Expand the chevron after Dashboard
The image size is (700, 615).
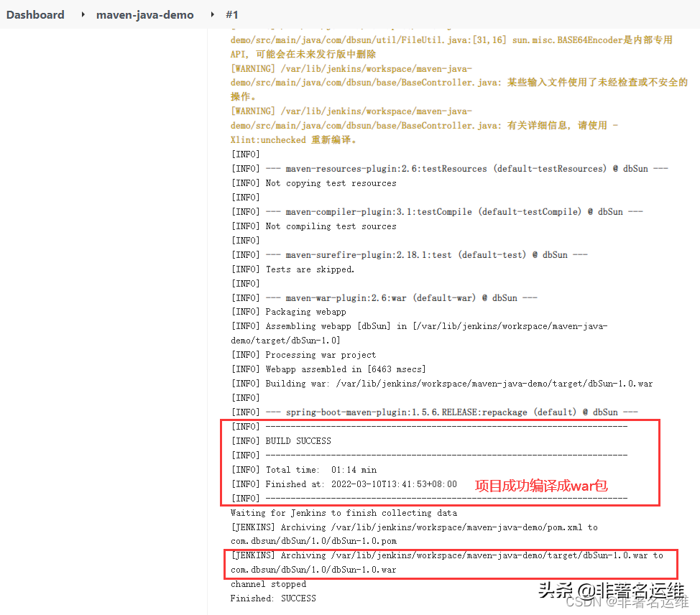click(x=81, y=14)
